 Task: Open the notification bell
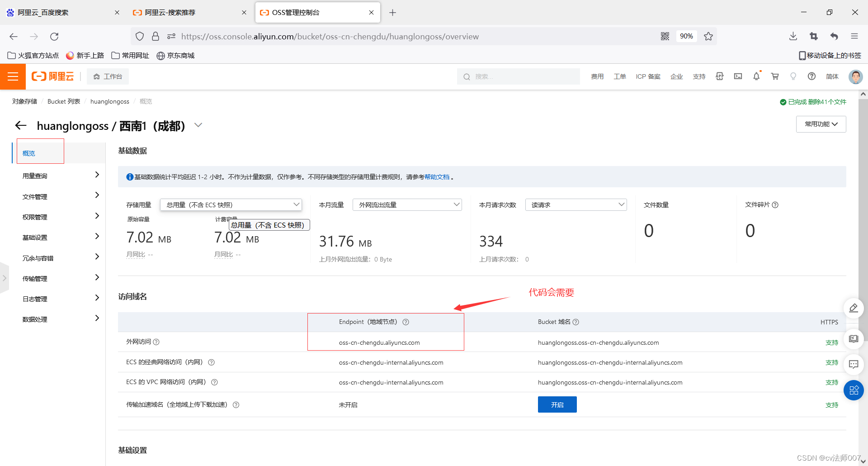click(x=756, y=76)
